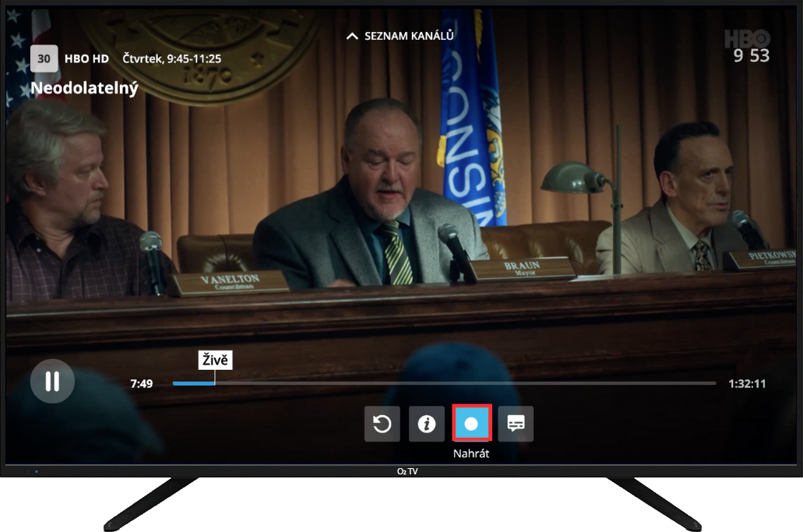Restart the programme from the beginning
803x532 pixels.
[x=382, y=424]
